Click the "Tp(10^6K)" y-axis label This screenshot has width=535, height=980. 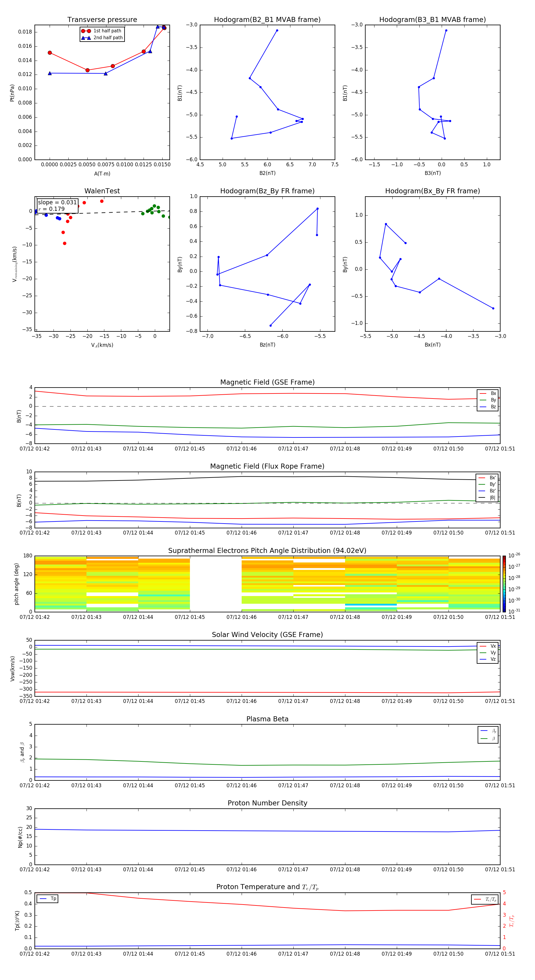[x=17, y=921]
